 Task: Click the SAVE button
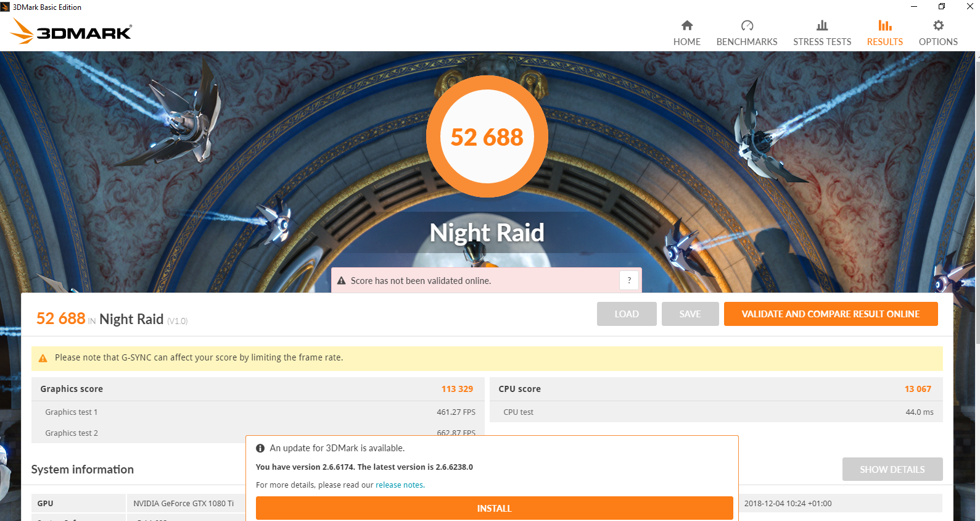pos(690,314)
